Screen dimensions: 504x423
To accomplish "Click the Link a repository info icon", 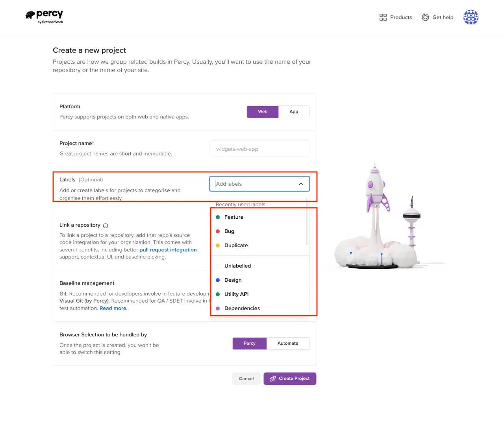I will [106, 225].
